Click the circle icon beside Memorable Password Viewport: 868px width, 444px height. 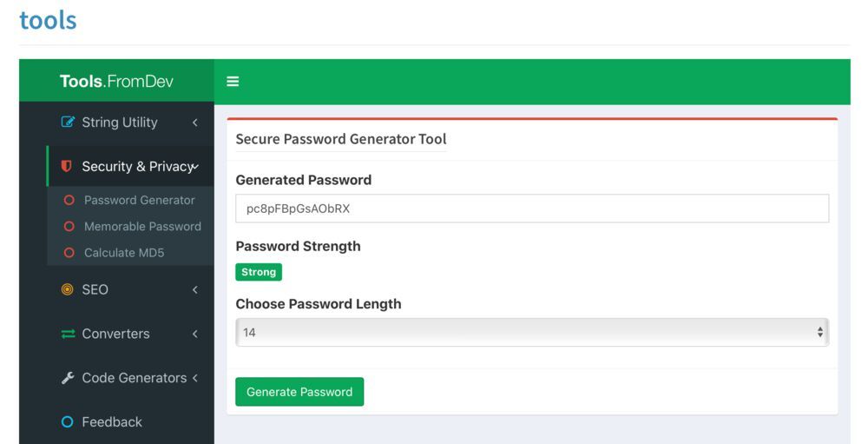click(x=69, y=226)
